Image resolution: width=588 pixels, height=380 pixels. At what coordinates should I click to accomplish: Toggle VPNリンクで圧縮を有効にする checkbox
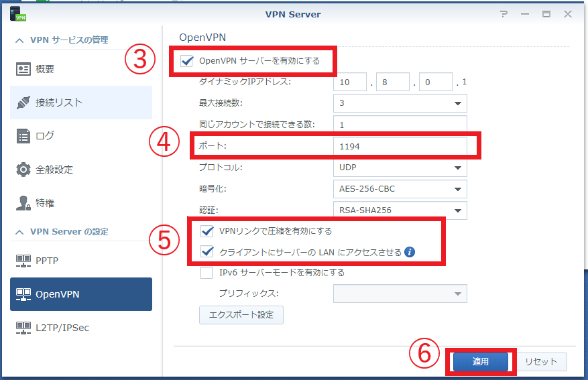(207, 231)
